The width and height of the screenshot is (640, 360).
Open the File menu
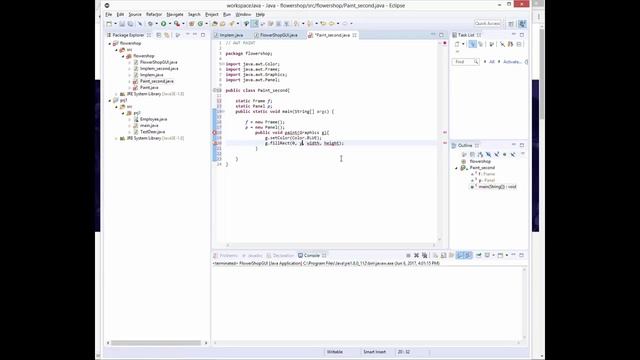109,14
